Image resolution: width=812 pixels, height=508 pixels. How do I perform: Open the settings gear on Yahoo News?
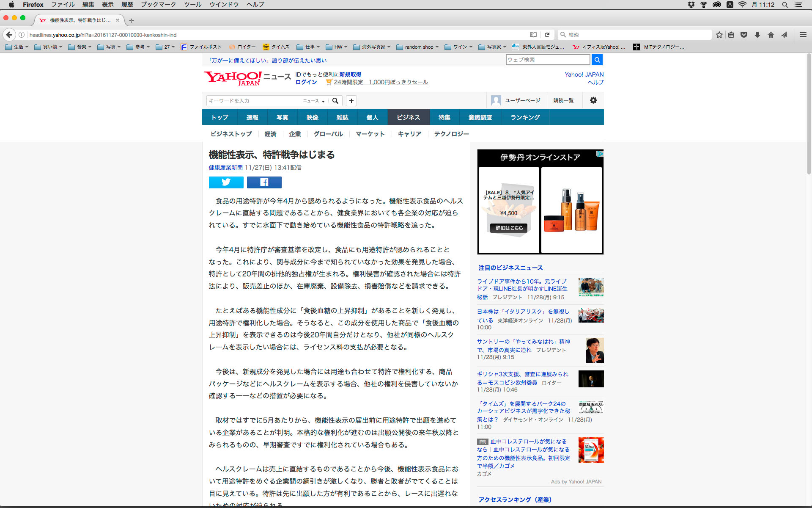[x=593, y=100]
